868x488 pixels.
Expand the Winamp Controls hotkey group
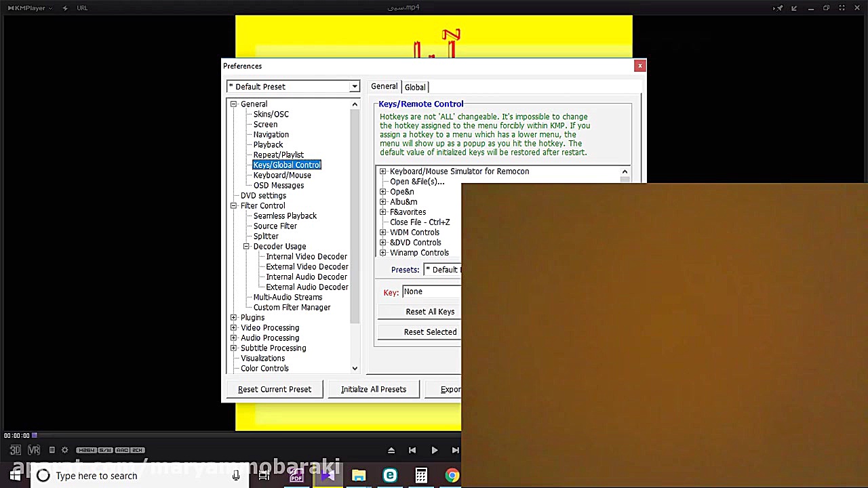[383, 253]
